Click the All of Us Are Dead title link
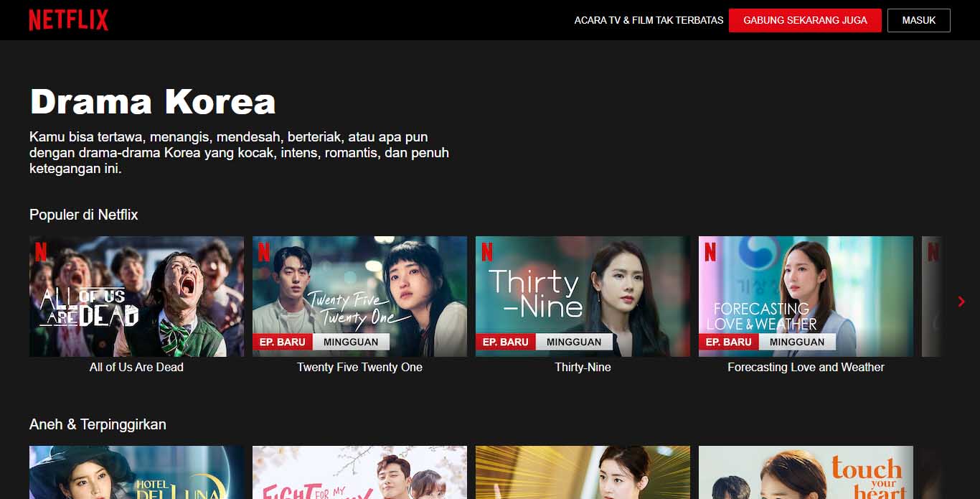This screenshot has height=499, width=980. click(136, 367)
